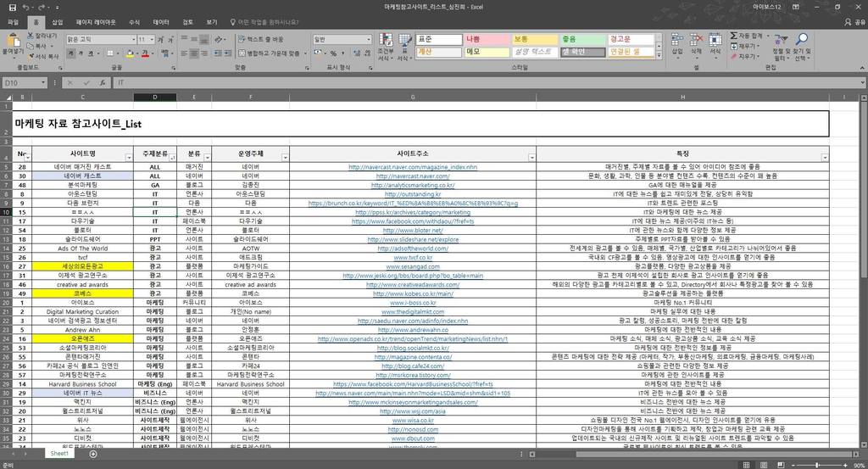Switch to the 검토 (Review) ribbon tab
Viewport: 868px width, 469px height.
187,22
